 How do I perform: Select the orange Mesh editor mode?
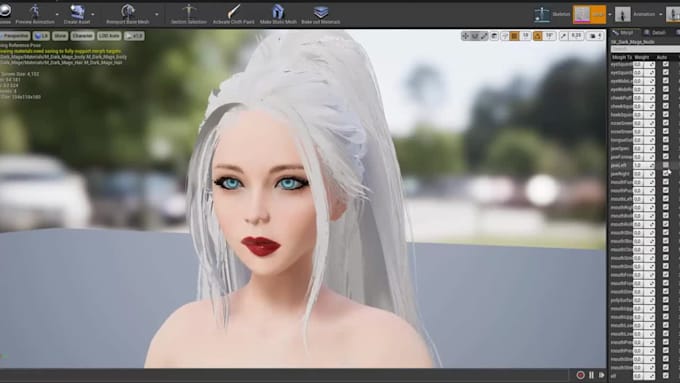pos(589,14)
